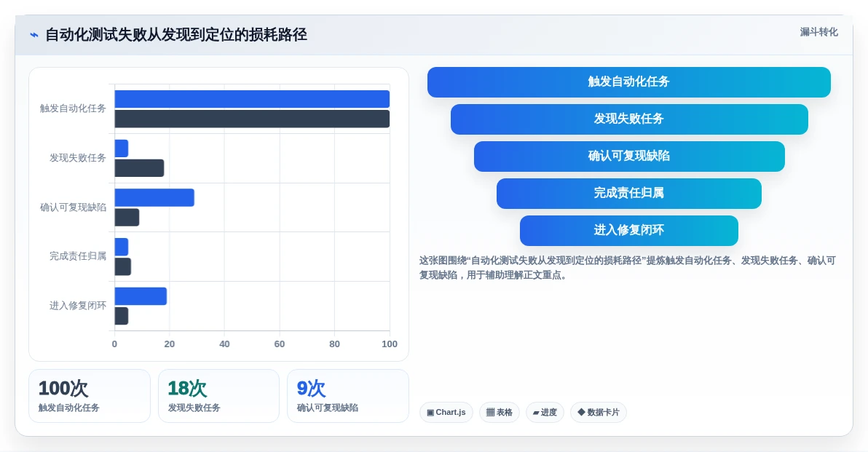Click the 18次 stat card value
The width and height of the screenshot is (868, 452).
(x=187, y=389)
